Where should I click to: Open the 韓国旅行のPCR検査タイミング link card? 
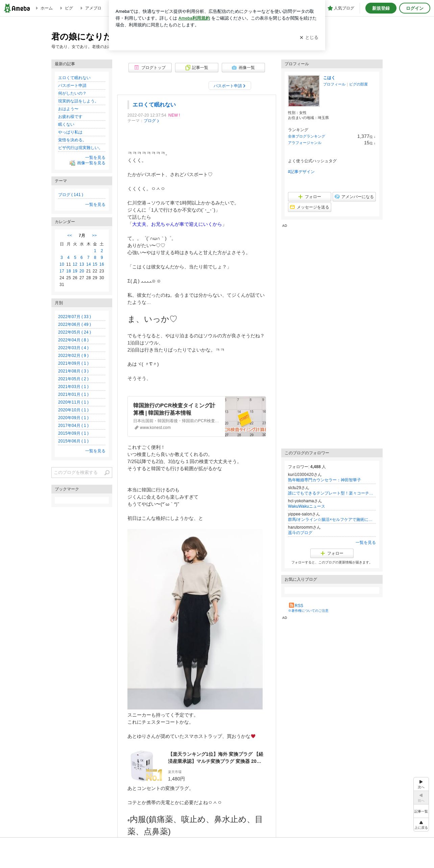tap(197, 416)
